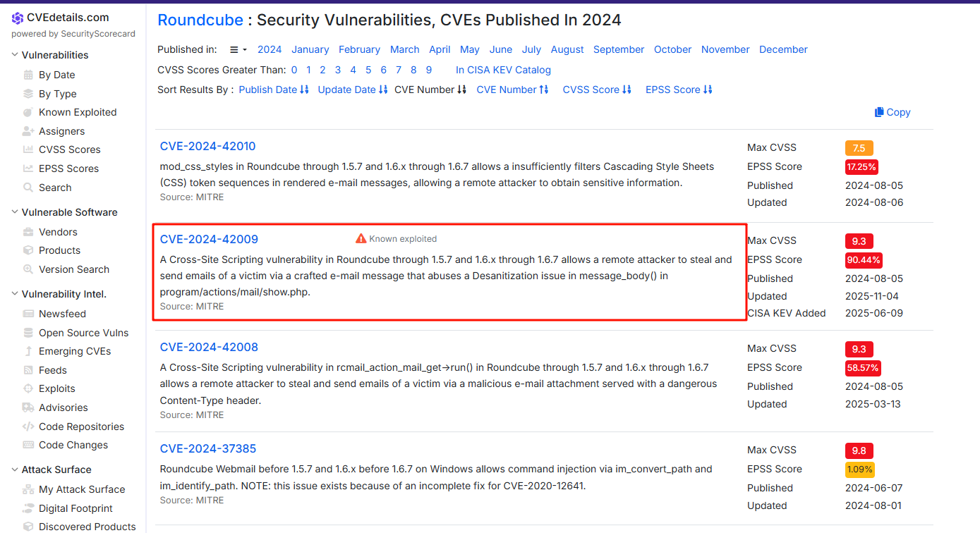Click the CVEdetails.com logo icon
This screenshot has height=533, width=980.
pos(18,18)
